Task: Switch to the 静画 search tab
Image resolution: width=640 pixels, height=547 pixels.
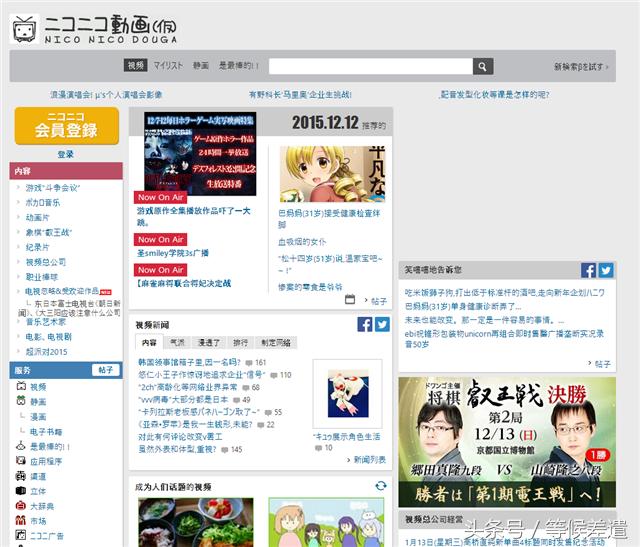Action: click(x=201, y=66)
